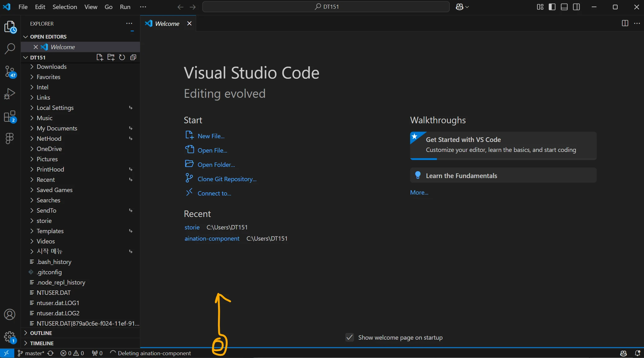Click Copilot status icon in status bar

623,353
